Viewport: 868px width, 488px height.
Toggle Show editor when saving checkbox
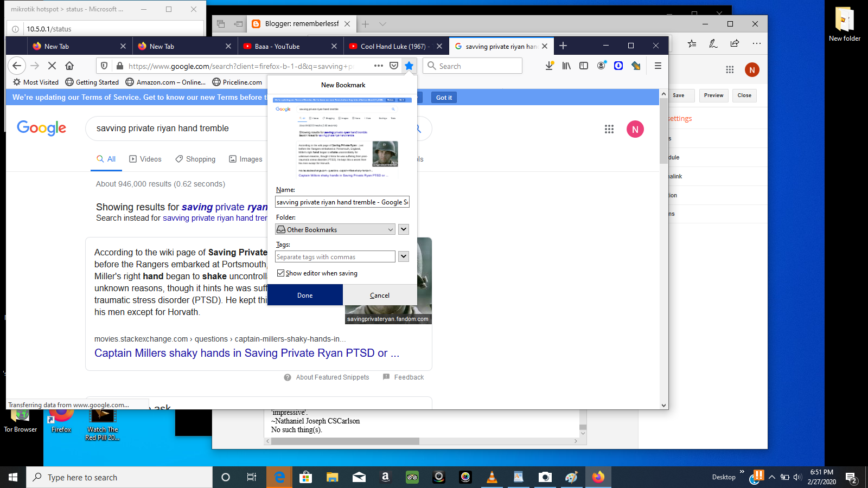[280, 273]
